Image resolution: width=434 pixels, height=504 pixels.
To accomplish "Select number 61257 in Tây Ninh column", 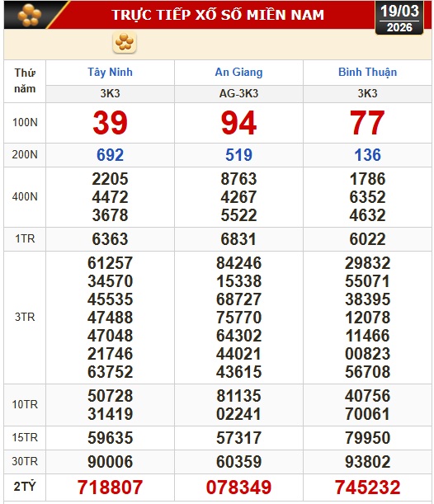I will point(110,263).
